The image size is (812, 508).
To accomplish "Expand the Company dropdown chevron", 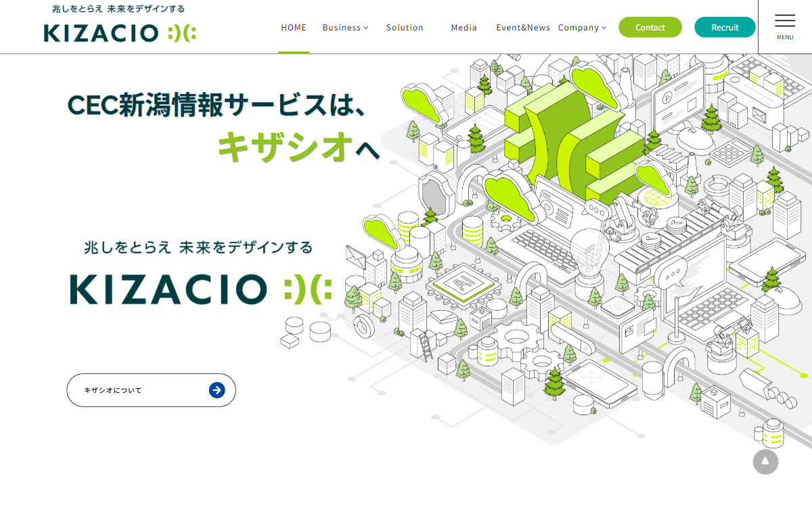I will (x=604, y=28).
